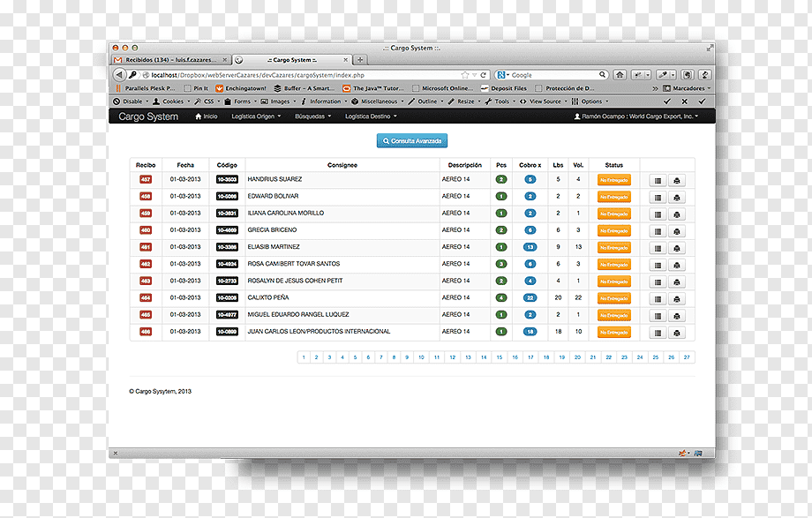Print receipt for JUAN CARLOS LEON row
Image resolution: width=812 pixels, height=518 pixels.
coord(676,333)
